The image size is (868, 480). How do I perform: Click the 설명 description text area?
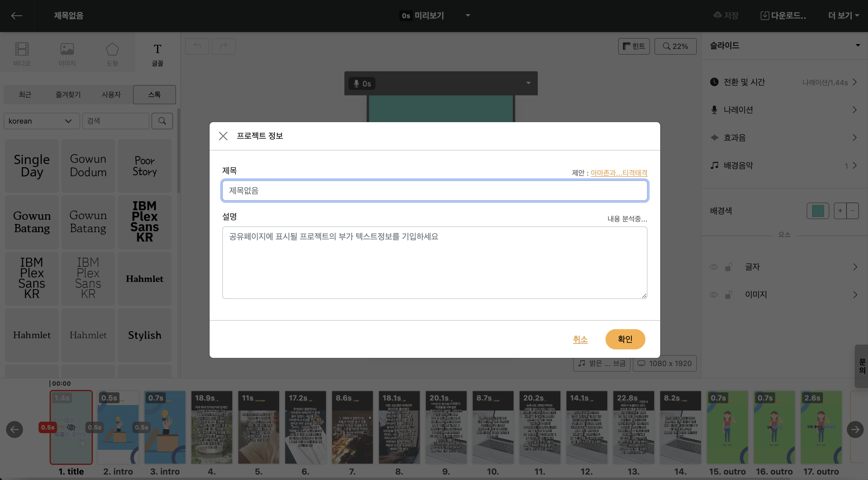435,262
